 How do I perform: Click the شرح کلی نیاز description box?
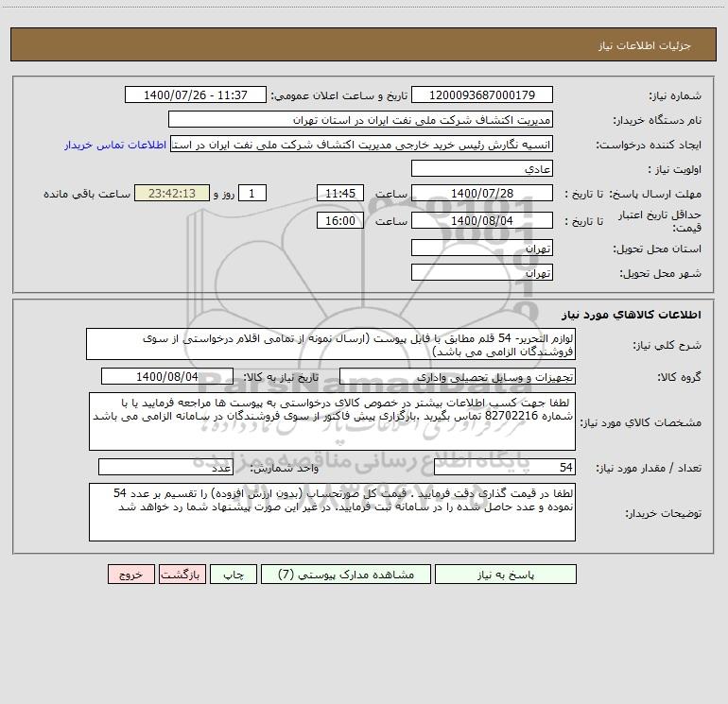pos(331,344)
